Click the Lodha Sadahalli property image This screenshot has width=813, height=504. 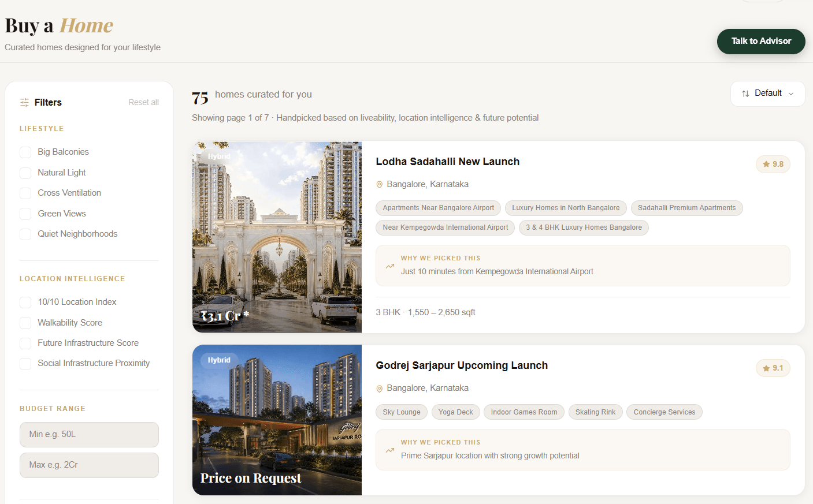(x=277, y=237)
